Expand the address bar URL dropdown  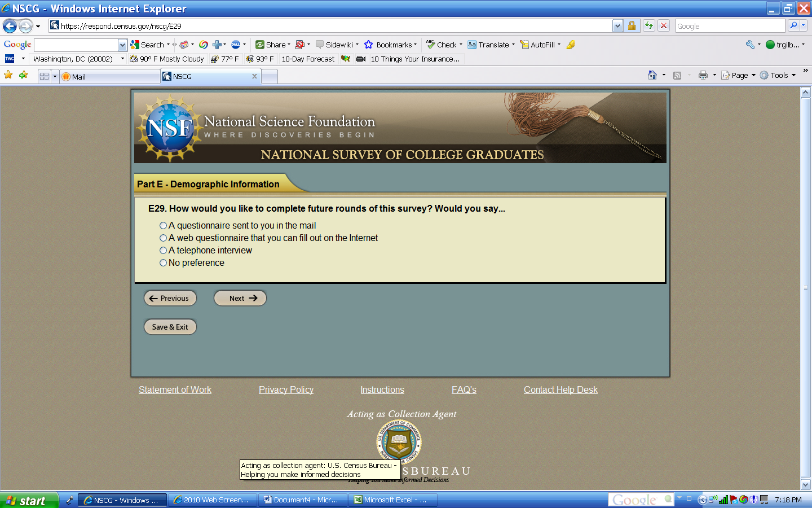click(617, 26)
